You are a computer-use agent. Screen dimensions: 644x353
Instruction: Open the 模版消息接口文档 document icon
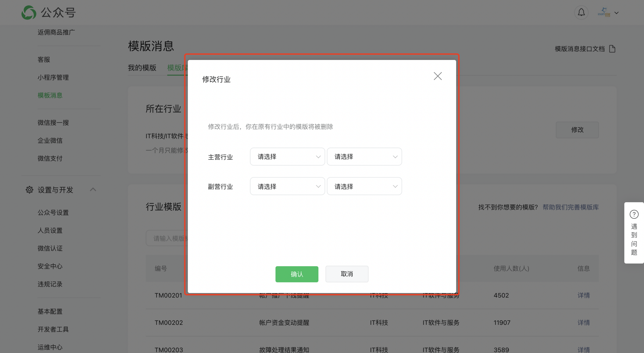click(612, 49)
